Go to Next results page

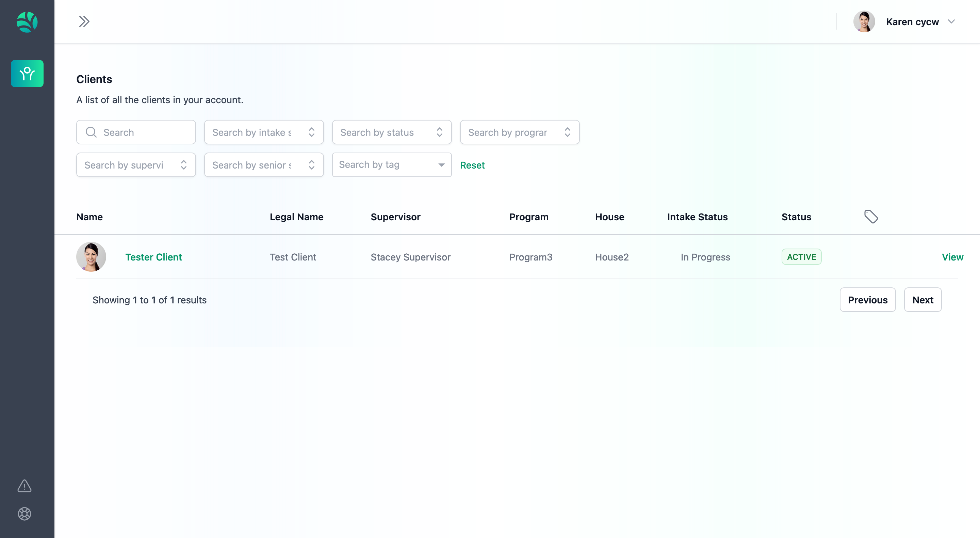click(x=922, y=300)
